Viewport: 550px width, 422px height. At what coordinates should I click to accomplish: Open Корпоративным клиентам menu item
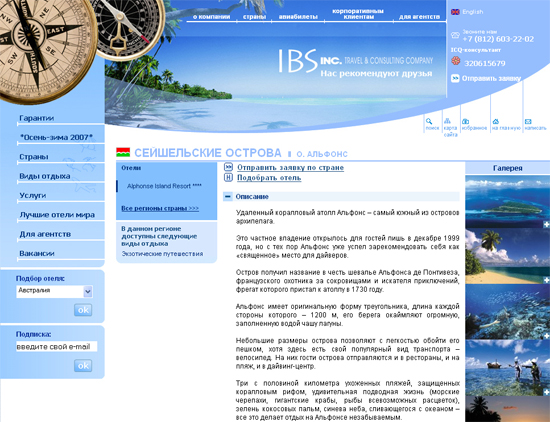pos(358,14)
